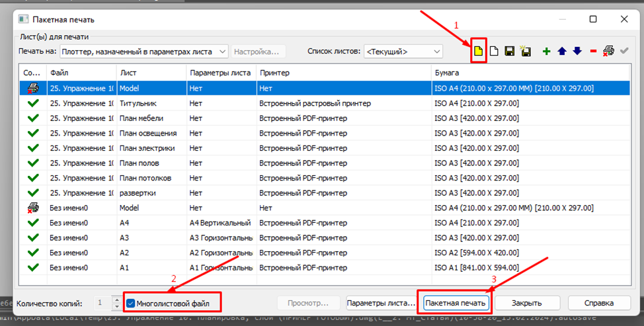Click the Model cell in the Без имени0 row

pos(151,208)
